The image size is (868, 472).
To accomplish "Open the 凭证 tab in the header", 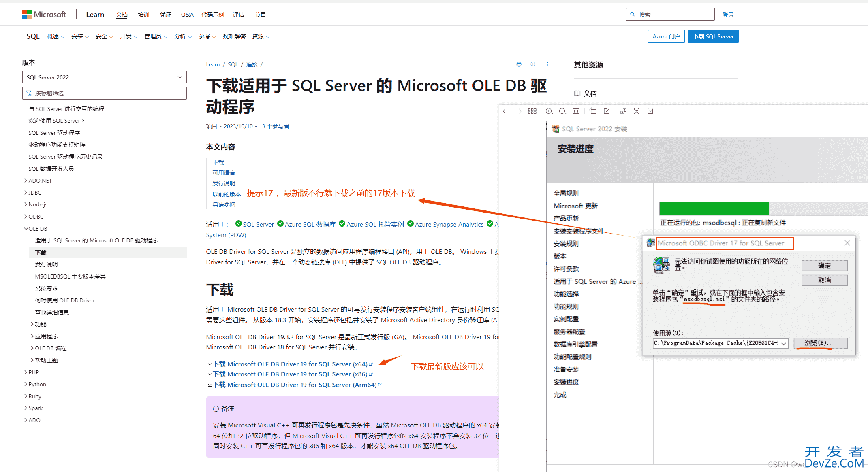I will coord(165,15).
